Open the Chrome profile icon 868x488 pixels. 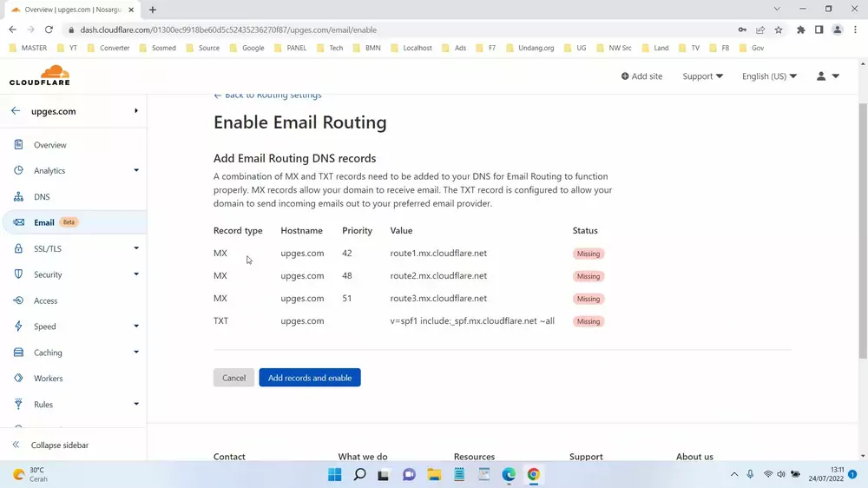[x=838, y=30]
